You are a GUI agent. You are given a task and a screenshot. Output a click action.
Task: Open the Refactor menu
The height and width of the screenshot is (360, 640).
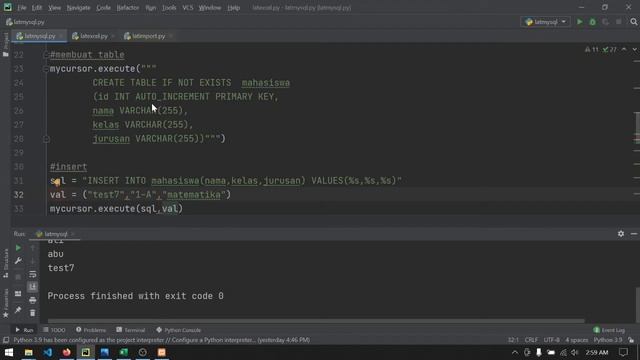point(128,8)
